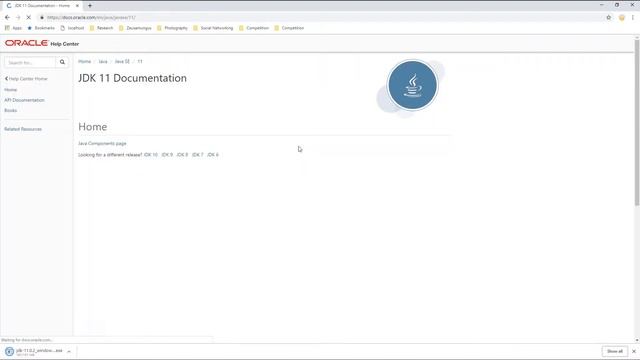Click the Oracle logo
The height and width of the screenshot is (360, 640).
(27, 43)
